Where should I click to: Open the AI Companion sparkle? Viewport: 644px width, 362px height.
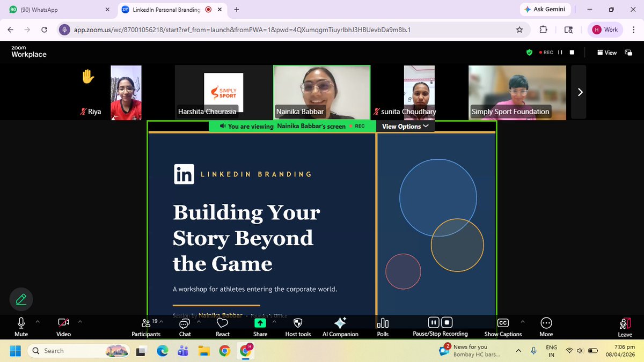340,327
